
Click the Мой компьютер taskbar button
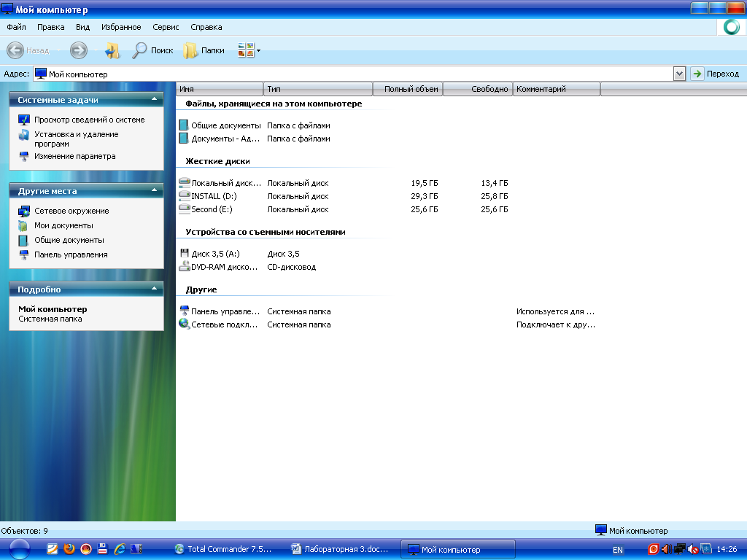click(458, 550)
